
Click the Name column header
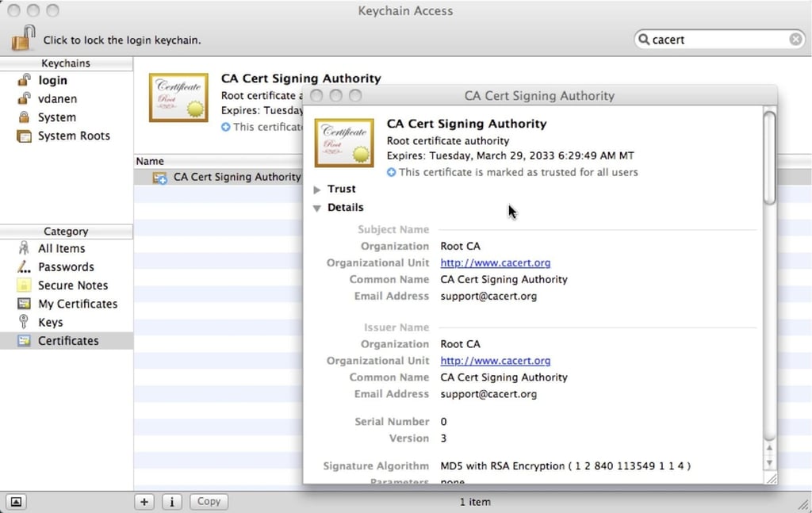coord(150,161)
